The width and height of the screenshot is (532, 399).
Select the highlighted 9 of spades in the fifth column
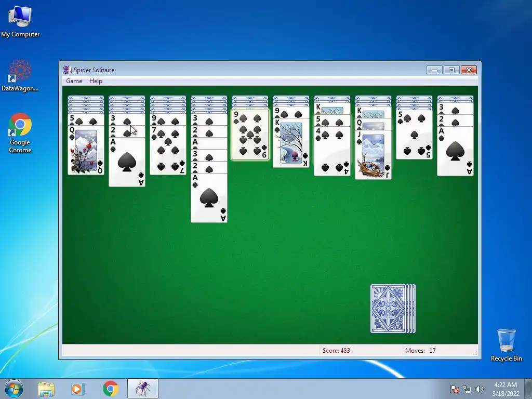tap(250, 135)
